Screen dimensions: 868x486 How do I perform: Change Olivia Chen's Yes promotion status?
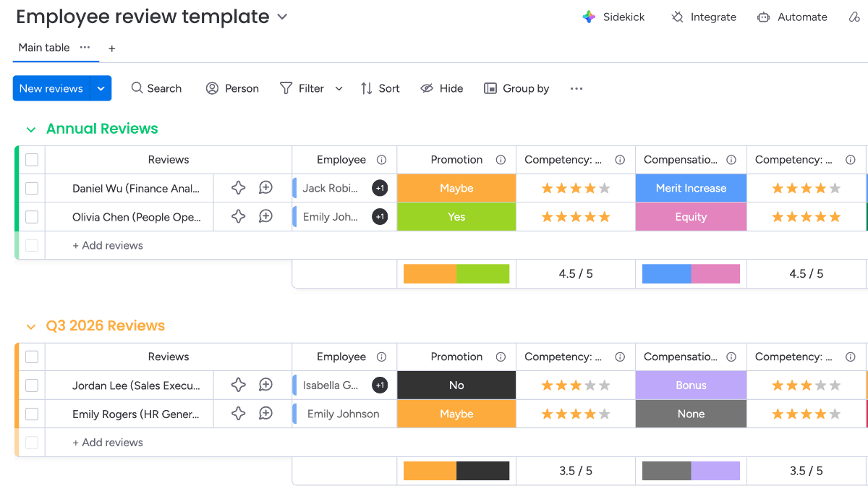point(456,216)
